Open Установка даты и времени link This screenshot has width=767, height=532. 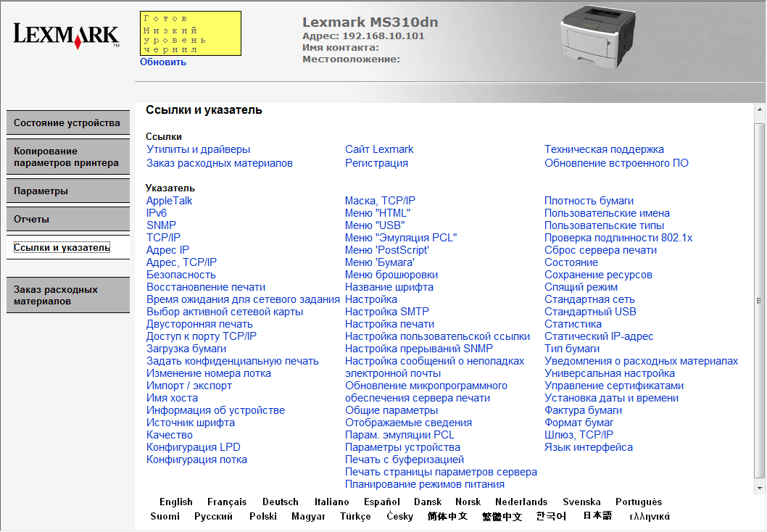[x=611, y=398]
